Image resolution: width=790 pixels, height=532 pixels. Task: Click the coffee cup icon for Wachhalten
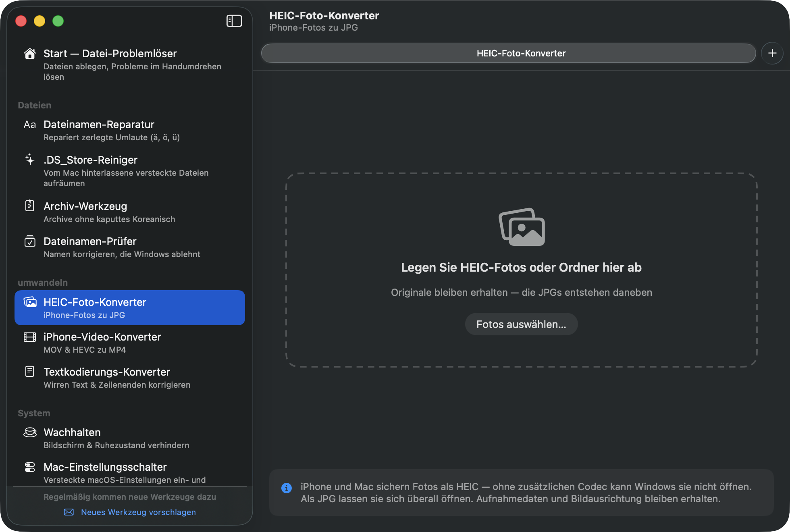(x=30, y=432)
